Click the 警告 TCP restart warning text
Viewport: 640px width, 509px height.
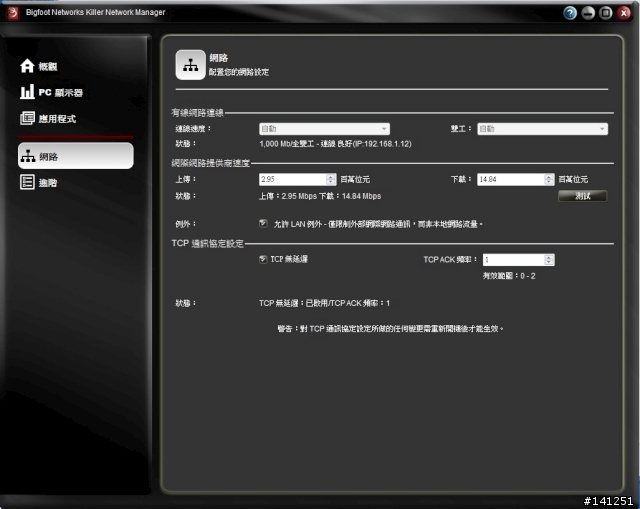point(390,329)
